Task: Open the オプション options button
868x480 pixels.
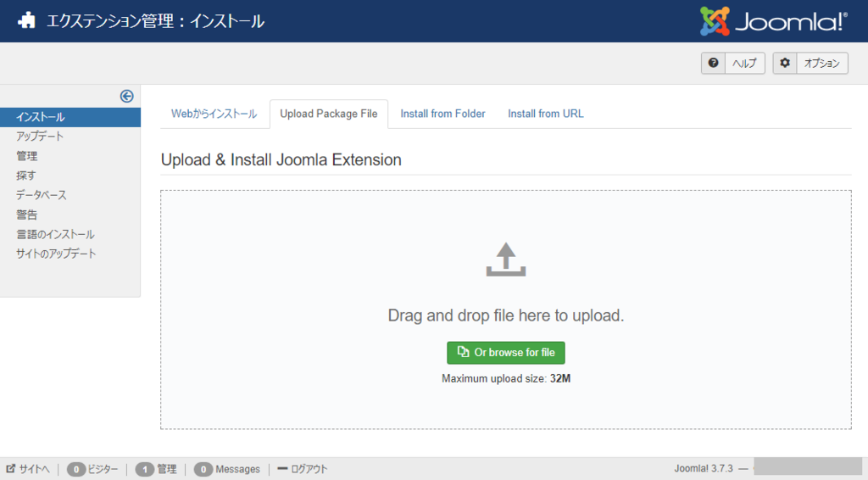Action: pyautogui.click(x=810, y=63)
